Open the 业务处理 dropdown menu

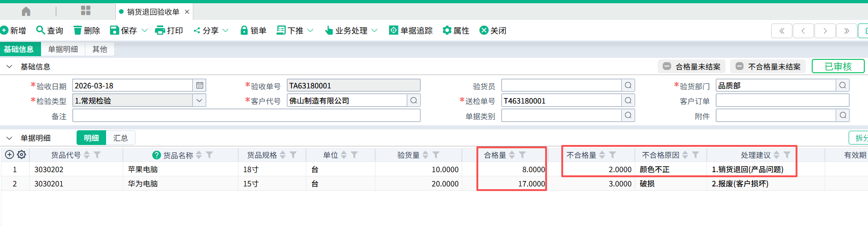[351, 30]
